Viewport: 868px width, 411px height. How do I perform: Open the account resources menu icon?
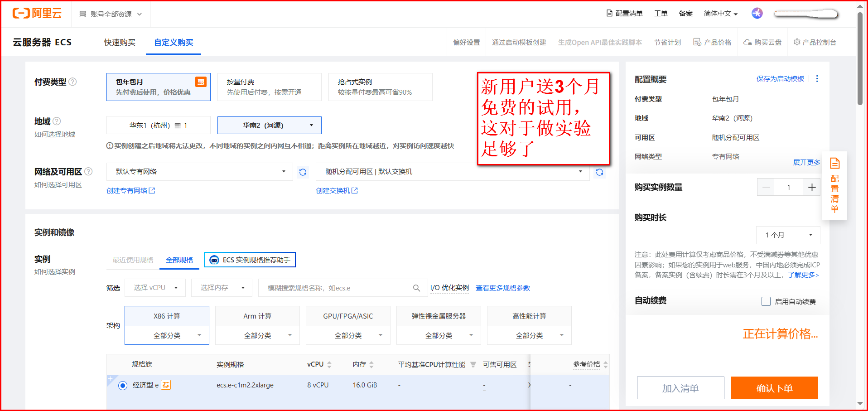[82, 14]
